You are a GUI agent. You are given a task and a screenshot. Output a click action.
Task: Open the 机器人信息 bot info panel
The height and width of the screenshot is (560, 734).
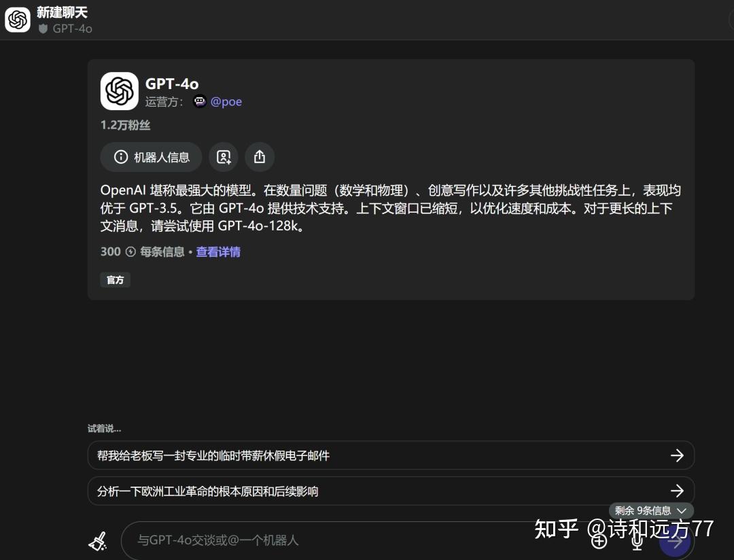pyautogui.click(x=151, y=157)
